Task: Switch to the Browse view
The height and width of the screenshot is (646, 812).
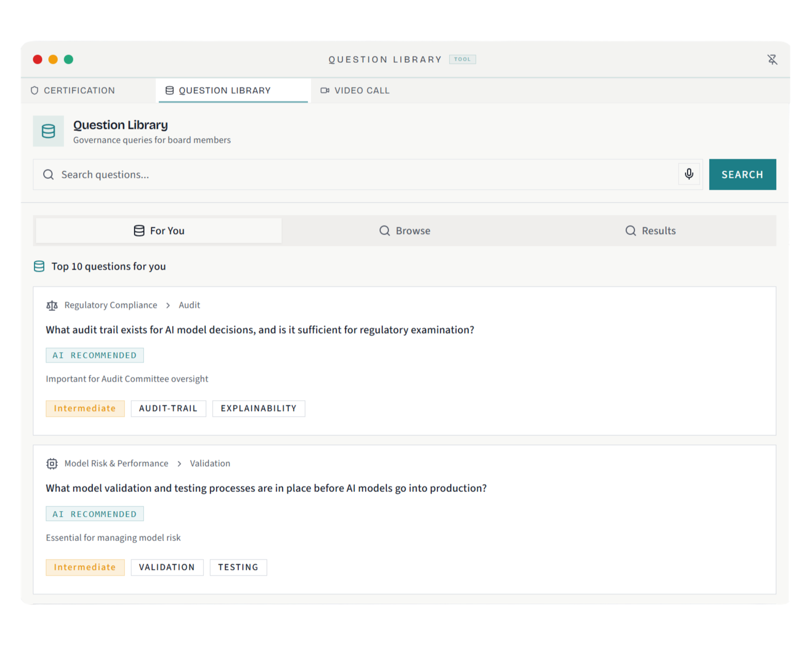Action: pos(405,231)
